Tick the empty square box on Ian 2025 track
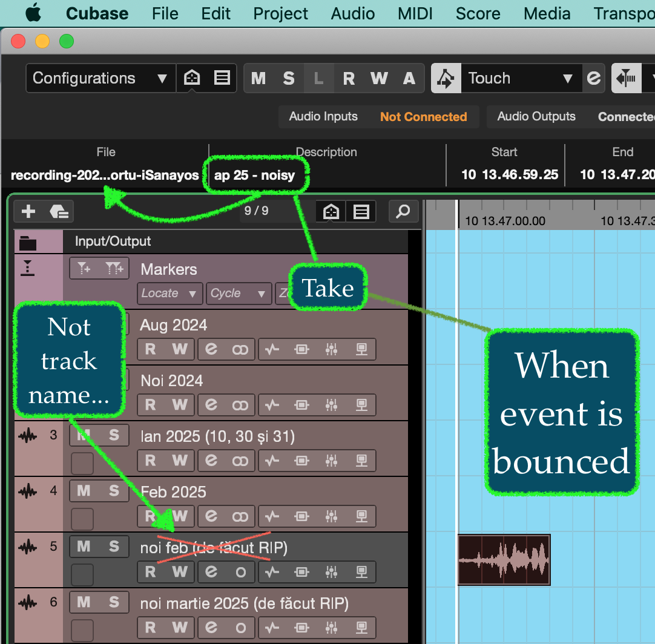 click(82, 464)
